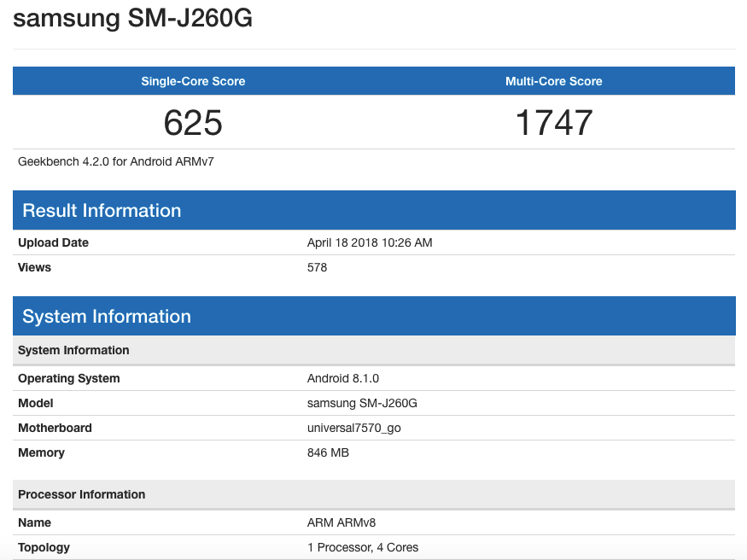Viewport: 747px width, 560px height.
Task: Select the Model row label
Action: pyautogui.click(x=36, y=403)
